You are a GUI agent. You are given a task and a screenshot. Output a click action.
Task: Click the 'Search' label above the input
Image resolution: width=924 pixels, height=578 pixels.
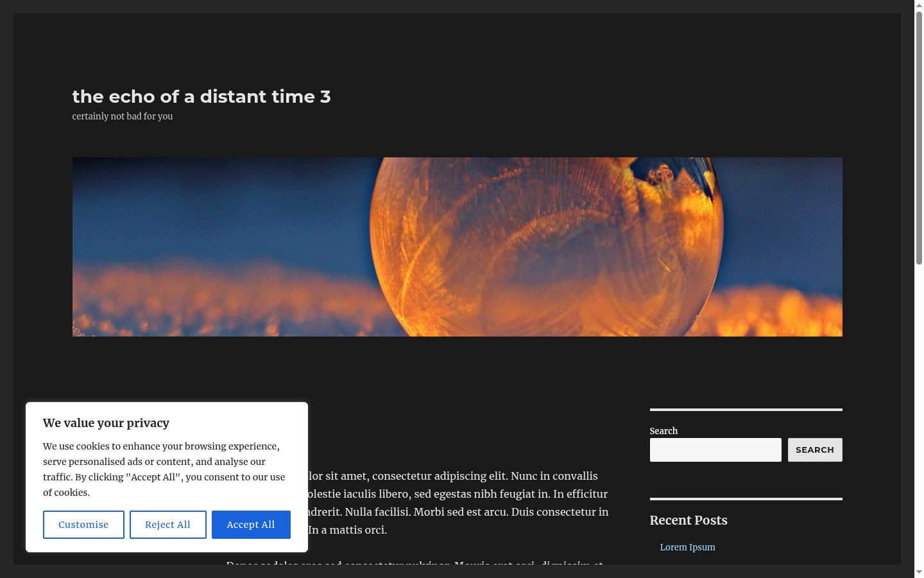tap(663, 431)
